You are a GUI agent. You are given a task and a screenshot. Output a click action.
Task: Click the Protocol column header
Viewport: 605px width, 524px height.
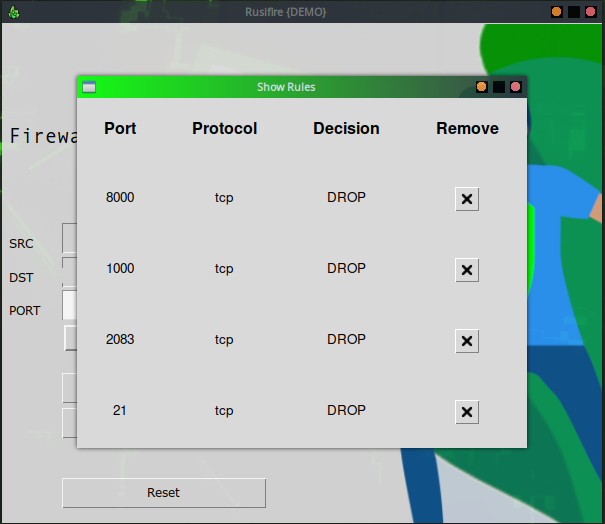(x=224, y=128)
